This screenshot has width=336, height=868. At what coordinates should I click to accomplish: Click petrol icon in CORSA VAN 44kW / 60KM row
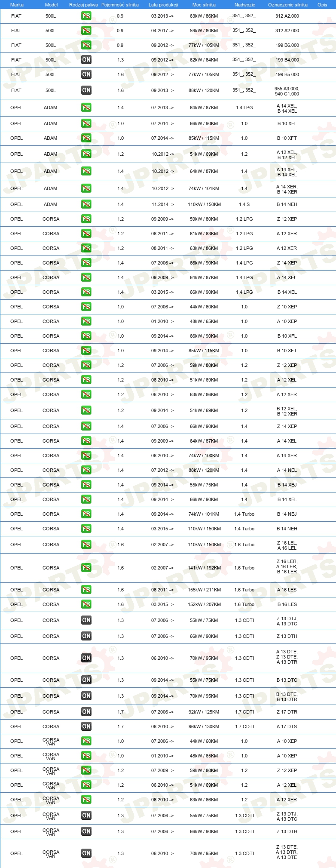[86, 741]
